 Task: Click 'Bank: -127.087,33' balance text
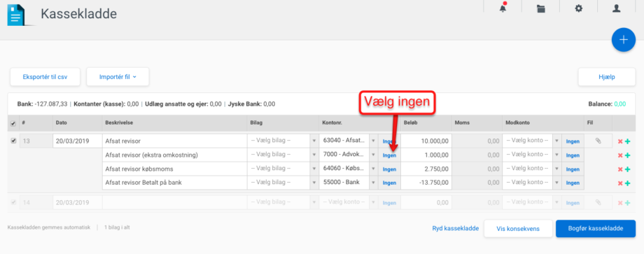[x=43, y=104]
